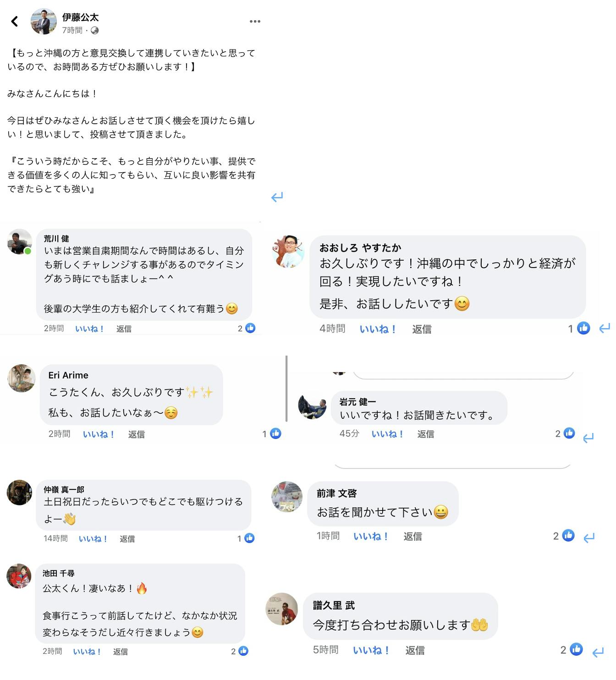Click the 伊藤公太 author name
This screenshot has width=616, height=680.
[x=80, y=17]
